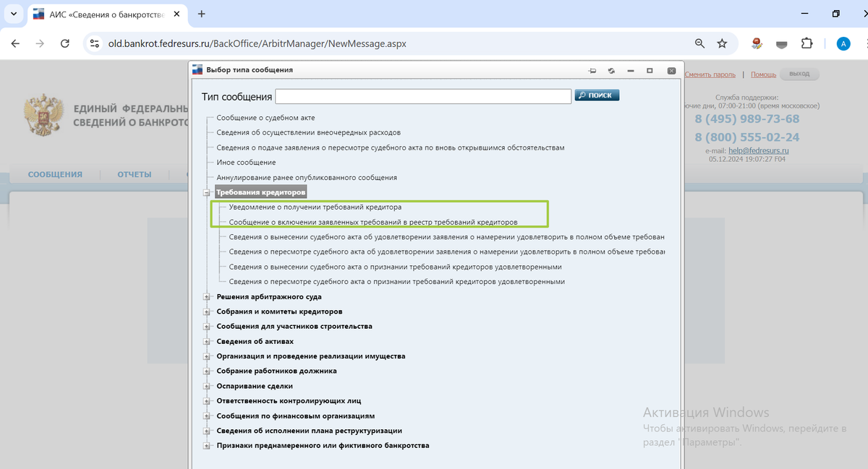Image resolution: width=868 pixels, height=469 pixels.
Task: Expand Оспаривание сделки node
Action: tap(206, 387)
